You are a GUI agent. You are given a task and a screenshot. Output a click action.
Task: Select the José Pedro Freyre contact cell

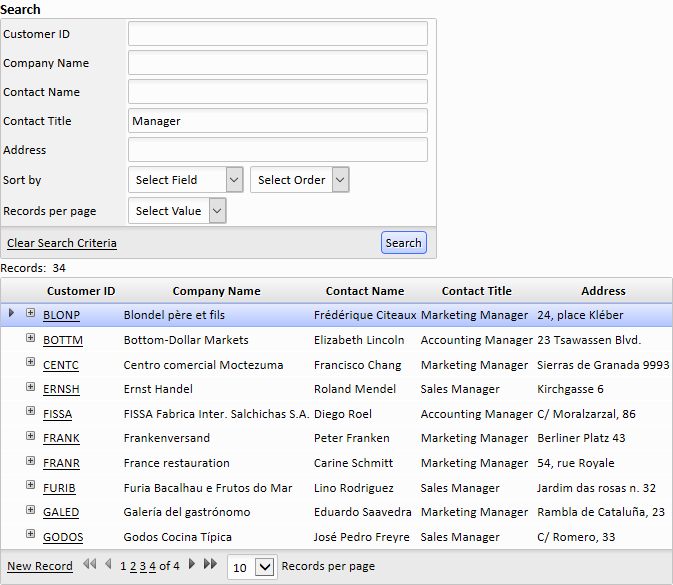click(361, 537)
